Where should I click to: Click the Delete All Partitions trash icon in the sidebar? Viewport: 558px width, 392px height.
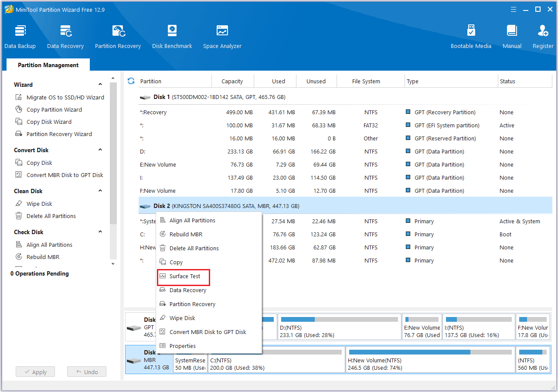19,216
